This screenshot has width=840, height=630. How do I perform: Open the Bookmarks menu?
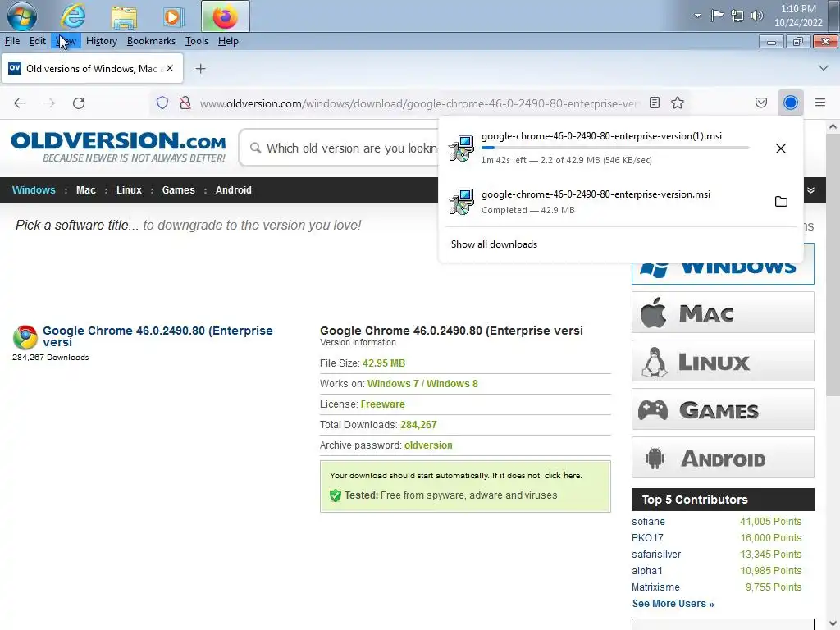(151, 41)
